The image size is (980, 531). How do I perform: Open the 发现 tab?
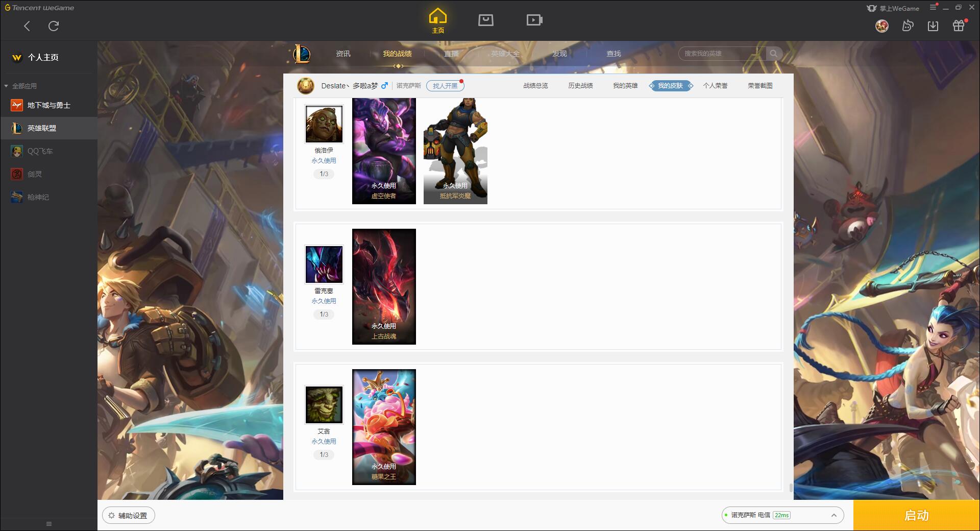tap(559, 54)
